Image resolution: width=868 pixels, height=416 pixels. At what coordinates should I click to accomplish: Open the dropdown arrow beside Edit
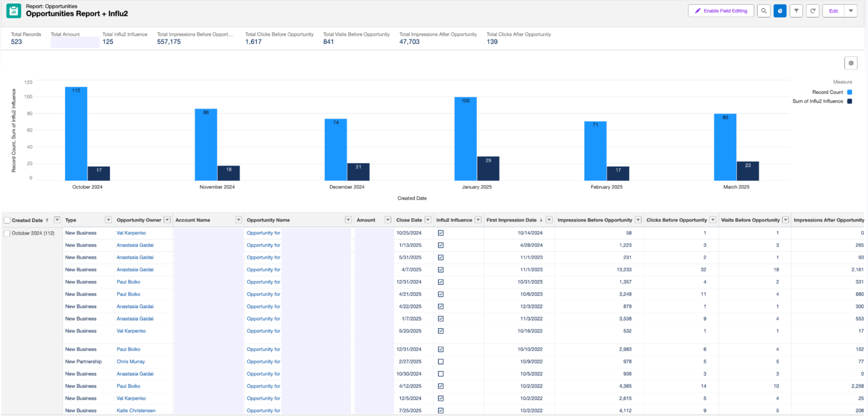pos(851,11)
